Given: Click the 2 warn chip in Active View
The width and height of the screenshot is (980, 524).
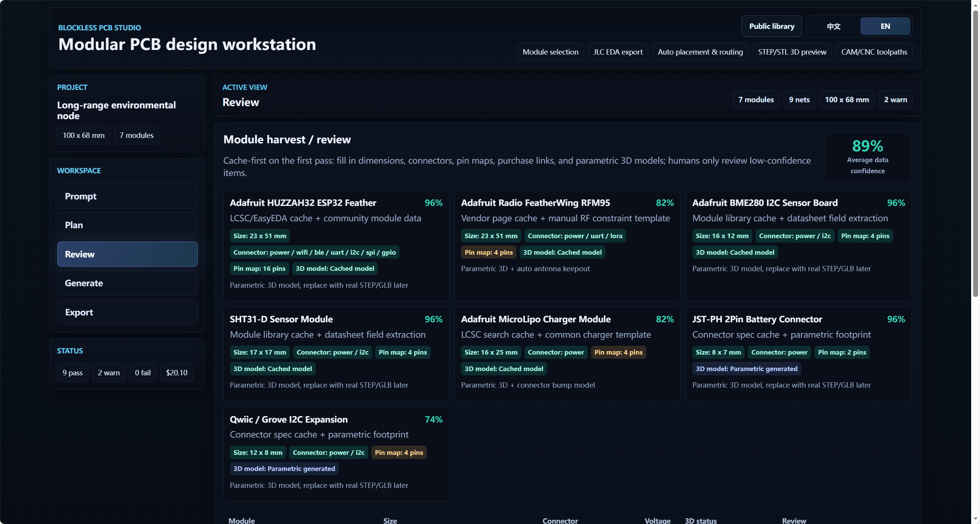Looking at the screenshot, I should [895, 99].
